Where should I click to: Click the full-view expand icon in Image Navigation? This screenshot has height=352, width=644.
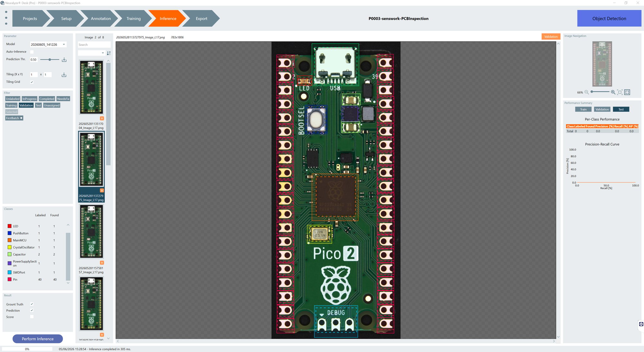627,92
